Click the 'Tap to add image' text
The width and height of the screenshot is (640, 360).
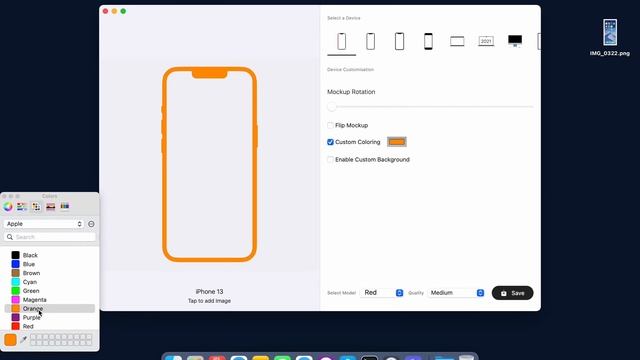[x=209, y=301]
